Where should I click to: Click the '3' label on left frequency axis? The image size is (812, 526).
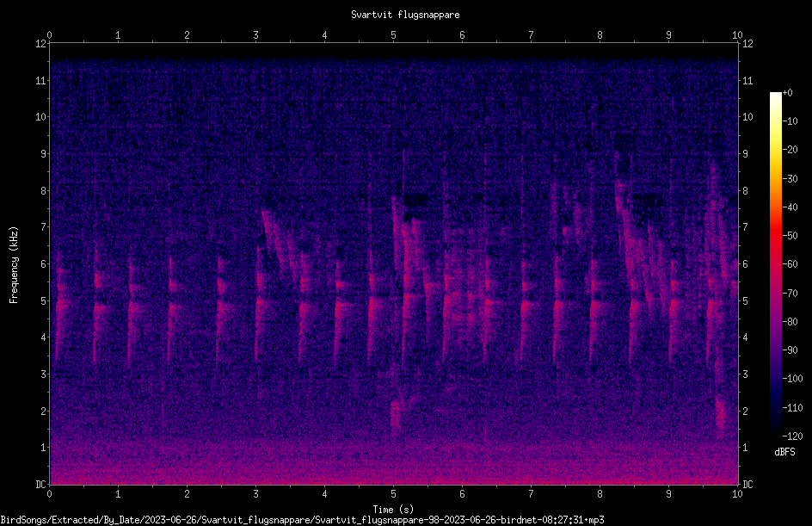[44, 374]
